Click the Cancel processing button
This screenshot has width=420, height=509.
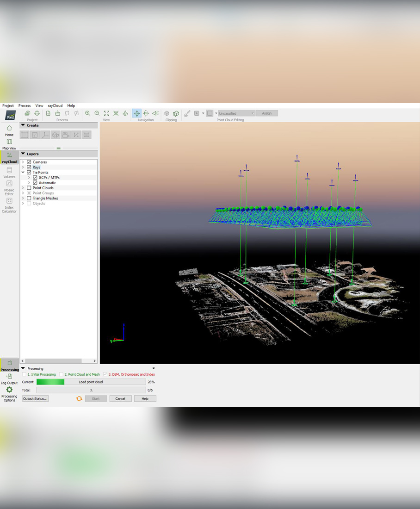pyautogui.click(x=120, y=398)
